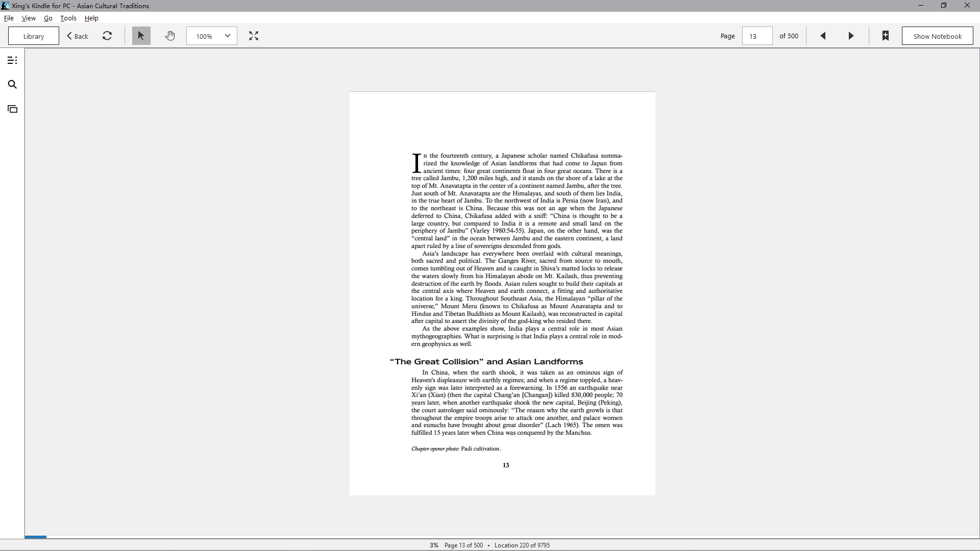Go to next page arrow
The image size is (980, 551).
[x=851, y=36]
